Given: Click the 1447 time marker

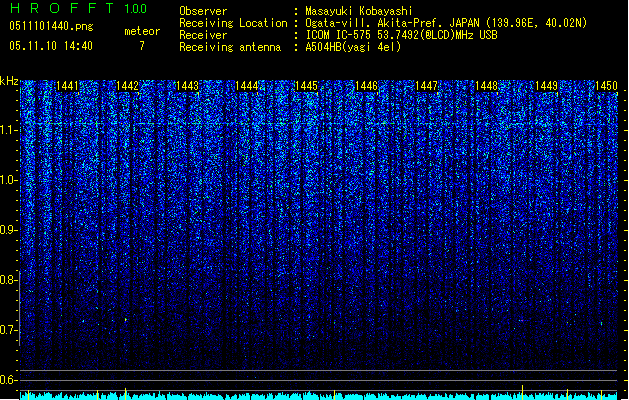Looking at the screenshot, I should (x=426, y=86).
